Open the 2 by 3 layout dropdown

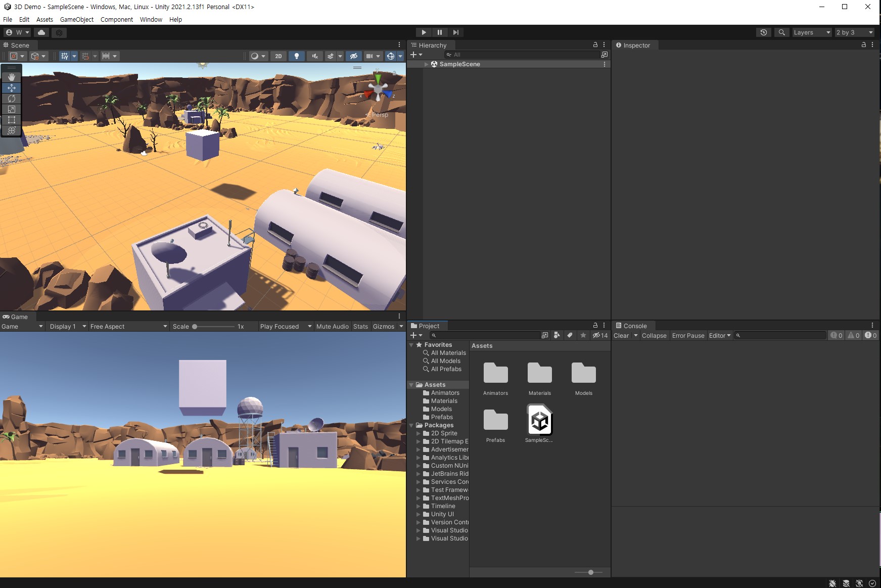[x=854, y=32]
